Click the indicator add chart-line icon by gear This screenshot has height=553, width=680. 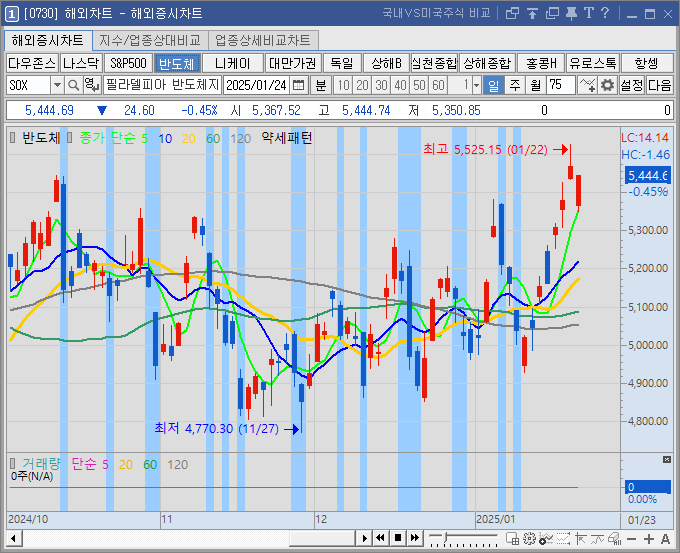point(588,85)
